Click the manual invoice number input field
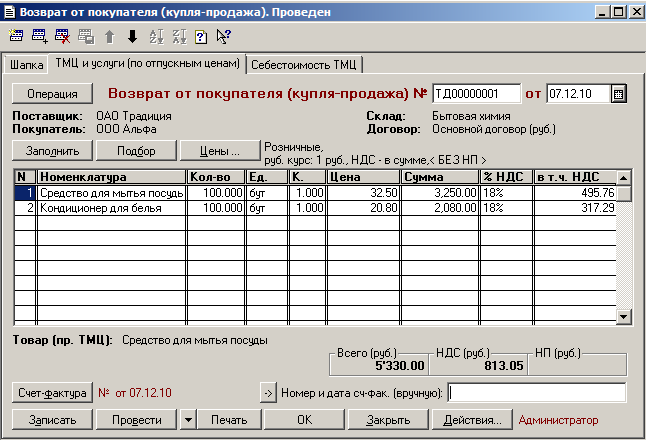Image resolution: width=646 pixels, height=441 pixels. pyautogui.click(x=537, y=392)
